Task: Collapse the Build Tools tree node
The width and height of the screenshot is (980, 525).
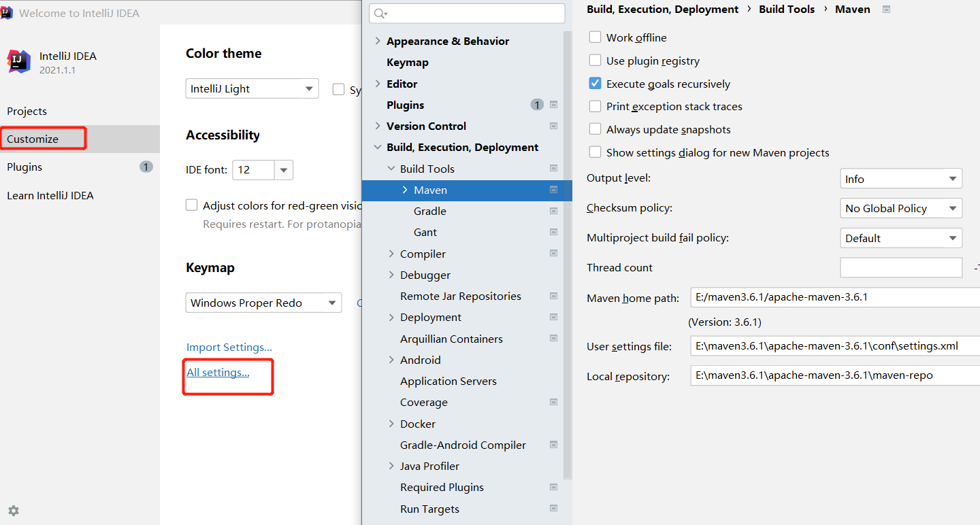Action: [391, 169]
